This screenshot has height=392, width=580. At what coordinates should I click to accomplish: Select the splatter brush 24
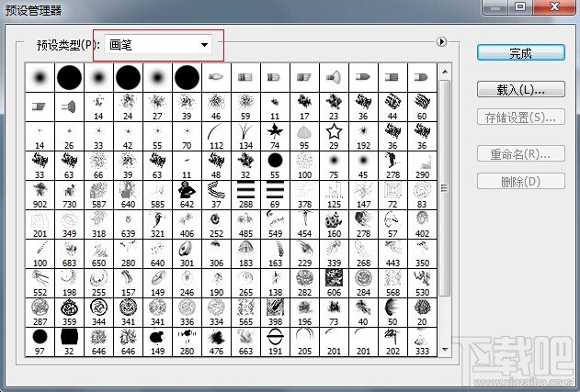pos(128,106)
